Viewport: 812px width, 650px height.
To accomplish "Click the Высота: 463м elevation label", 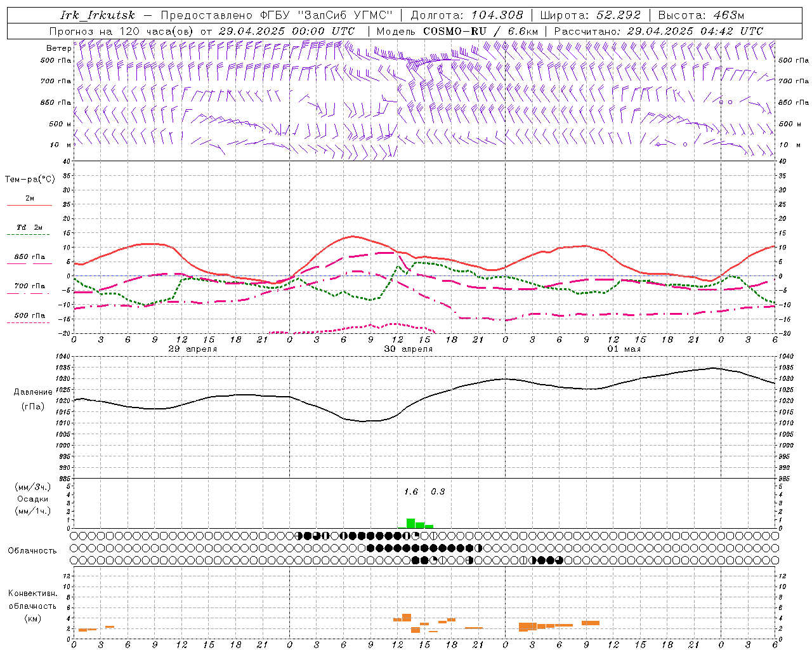I will pyautogui.click(x=701, y=15).
